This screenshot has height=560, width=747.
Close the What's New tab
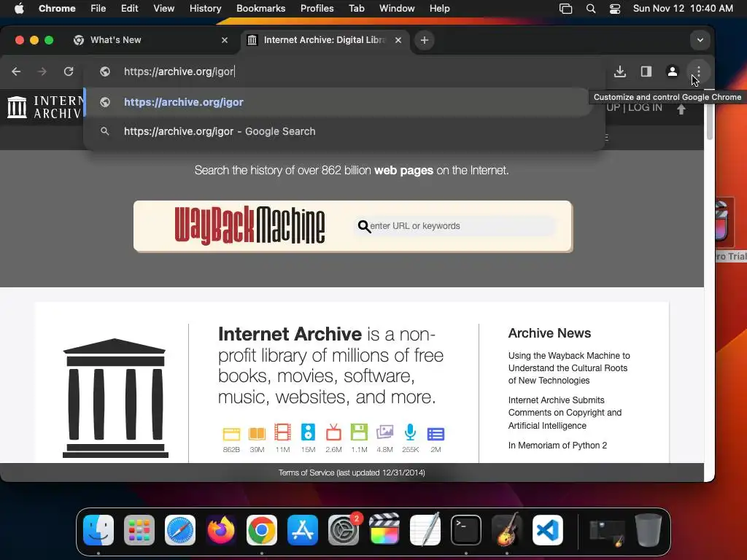pyautogui.click(x=225, y=40)
